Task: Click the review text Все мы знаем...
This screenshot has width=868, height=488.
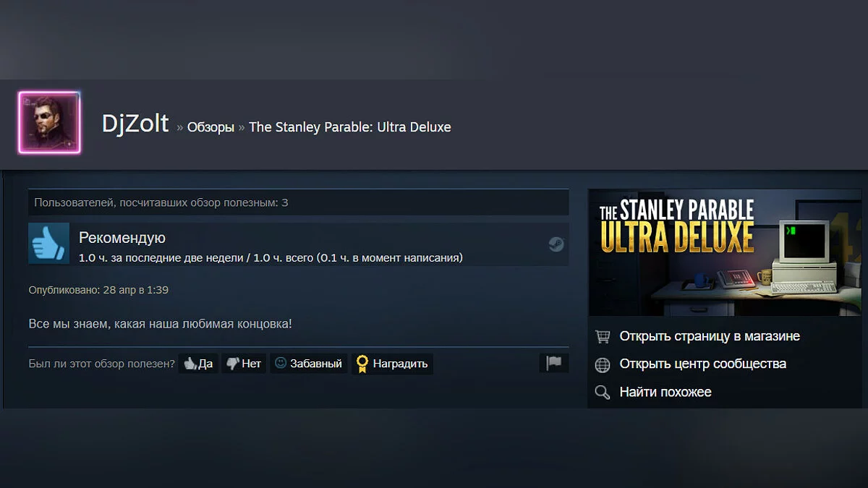Action: pos(161,323)
